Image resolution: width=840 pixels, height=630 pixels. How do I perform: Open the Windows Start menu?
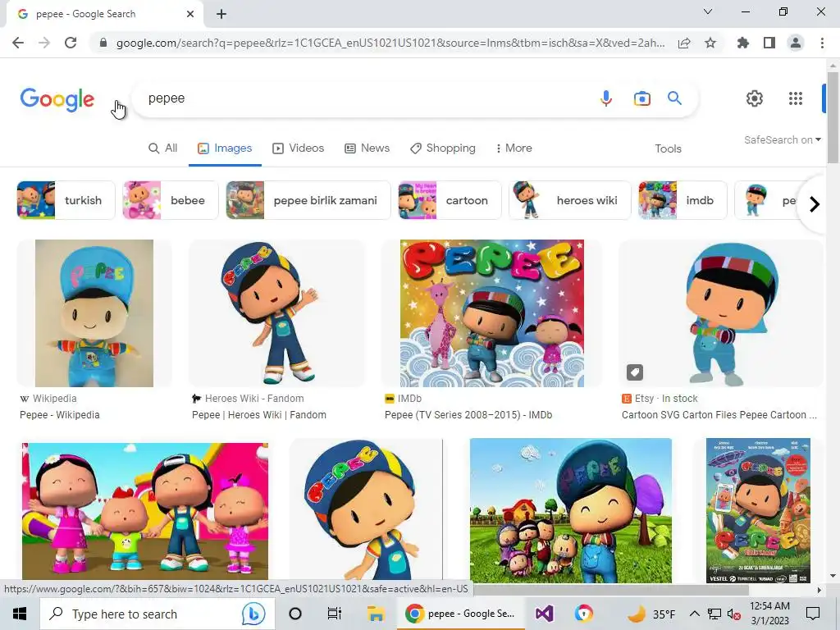click(20, 614)
